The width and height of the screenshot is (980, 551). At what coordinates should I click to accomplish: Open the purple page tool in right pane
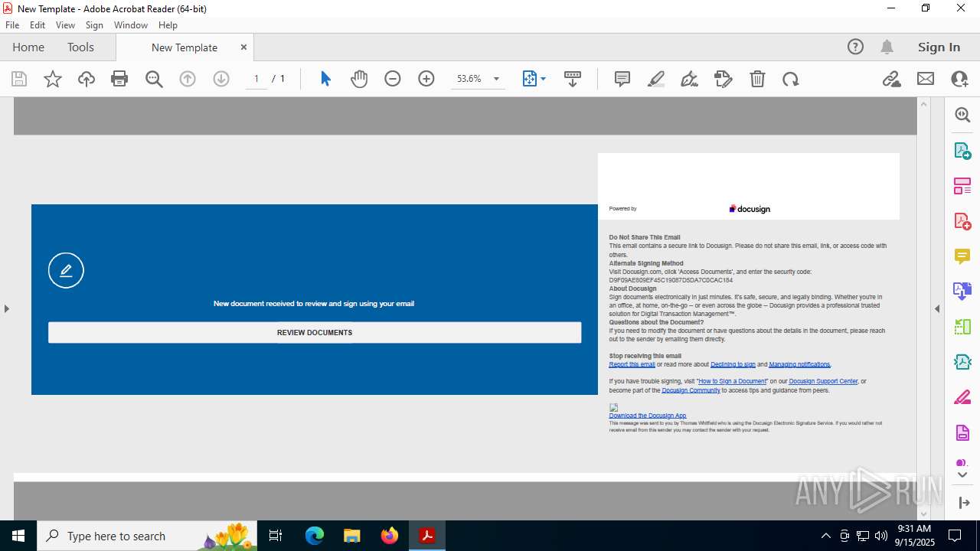(962, 433)
